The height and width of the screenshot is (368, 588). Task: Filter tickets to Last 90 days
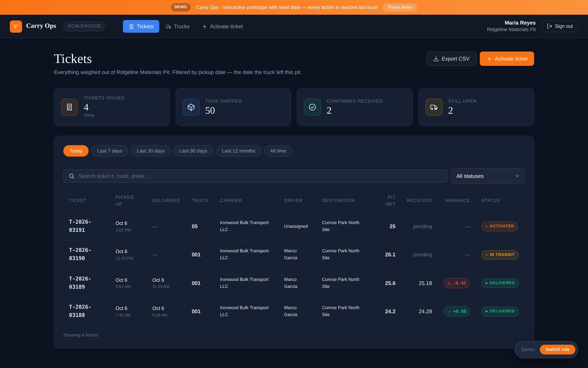click(x=193, y=151)
